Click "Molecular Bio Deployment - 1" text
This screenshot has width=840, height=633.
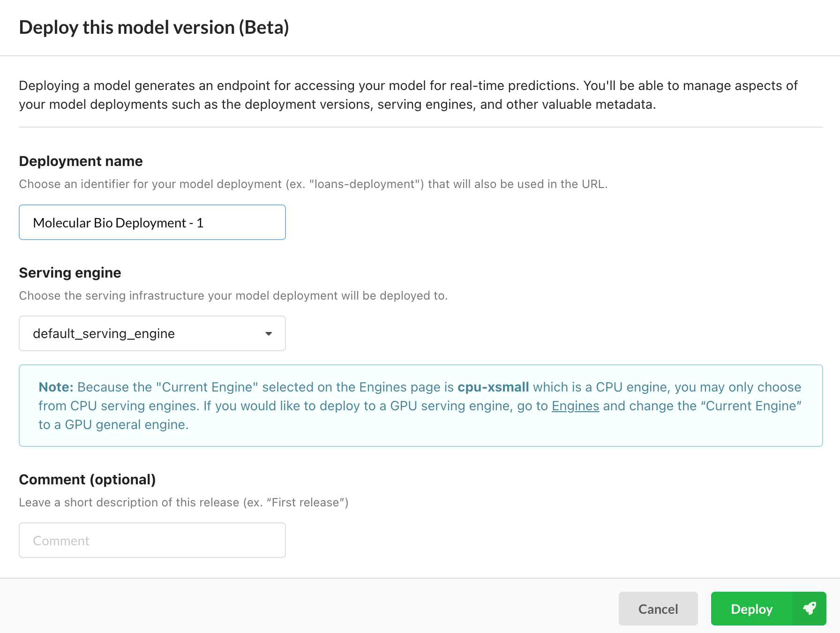(x=118, y=223)
